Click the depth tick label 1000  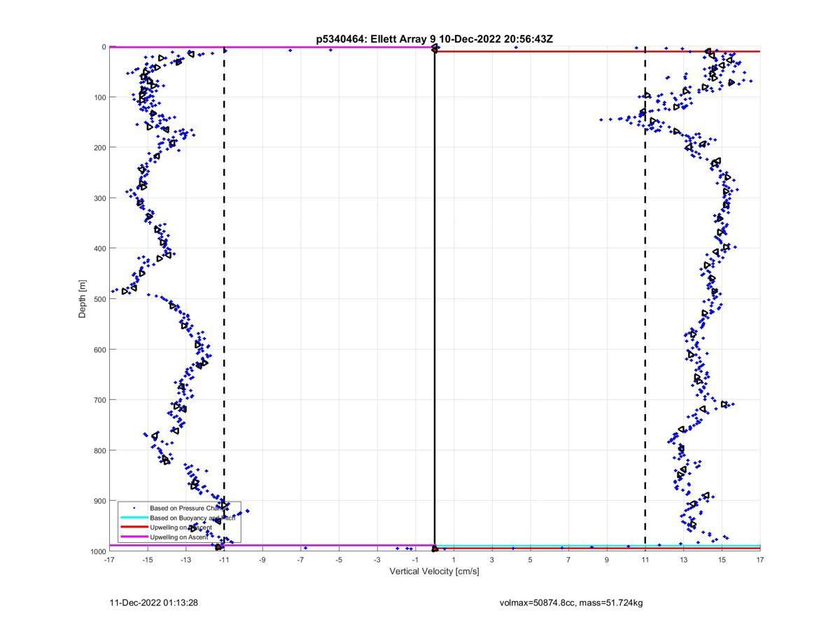pos(97,551)
